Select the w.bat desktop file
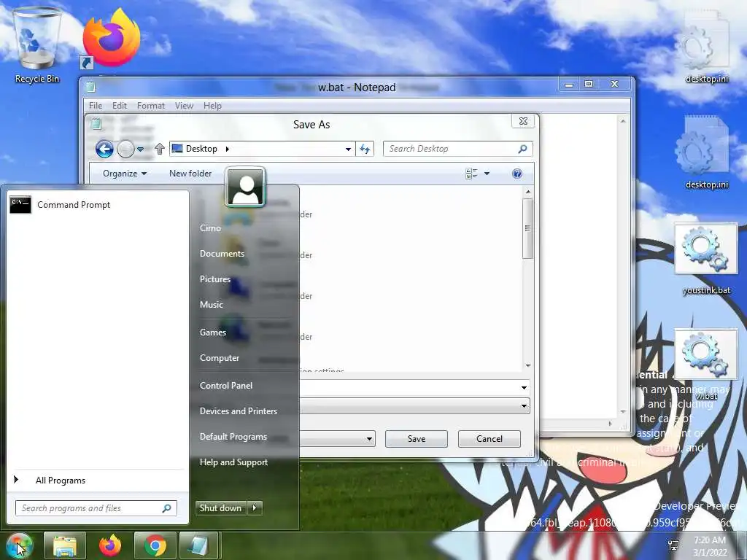This screenshot has width=747, height=560. pyautogui.click(x=706, y=365)
